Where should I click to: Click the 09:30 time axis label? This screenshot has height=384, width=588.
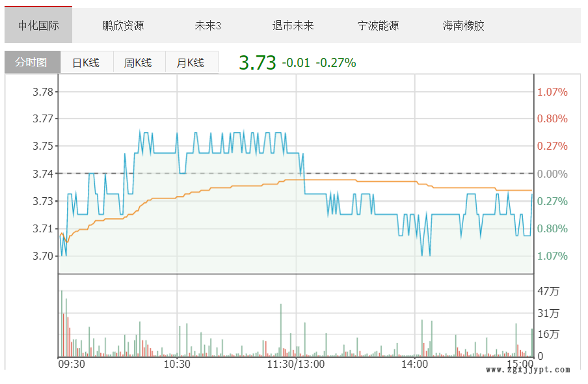click(x=72, y=364)
